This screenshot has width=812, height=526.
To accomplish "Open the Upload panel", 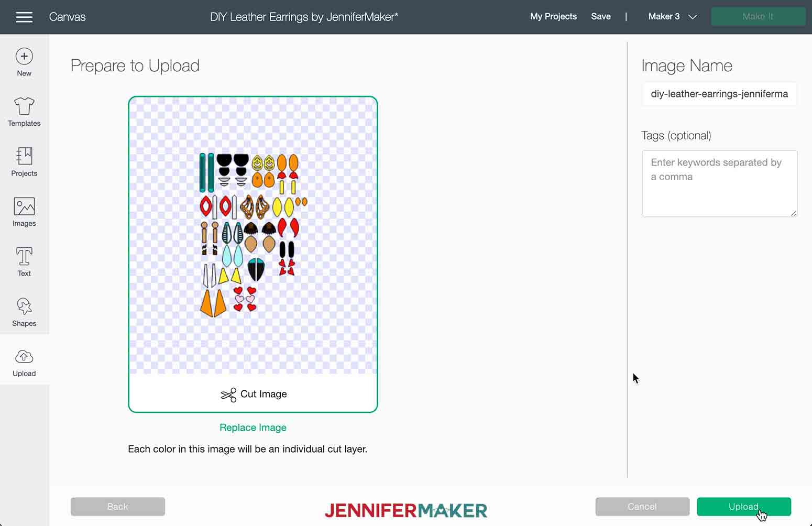I will tap(24, 363).
